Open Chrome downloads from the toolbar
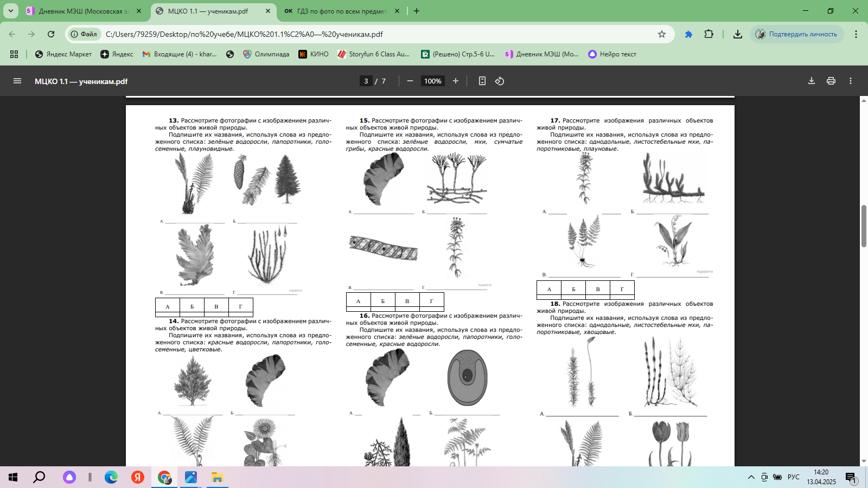The image size is (868, 488). pos(738,34)
